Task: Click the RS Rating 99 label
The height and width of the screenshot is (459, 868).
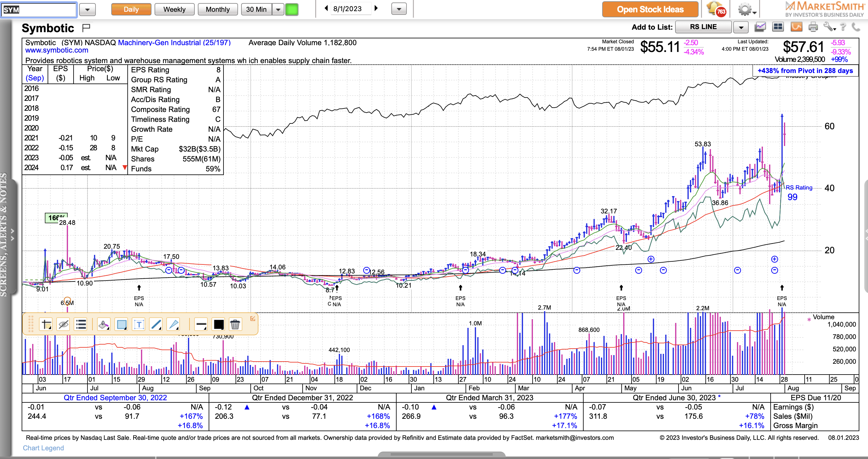Action: point(798,192)
